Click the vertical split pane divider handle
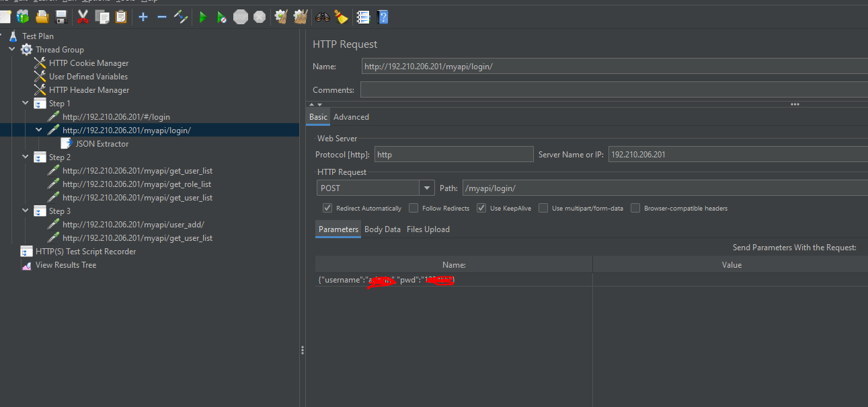The image size is (868, 407). [x=303, y=350]
